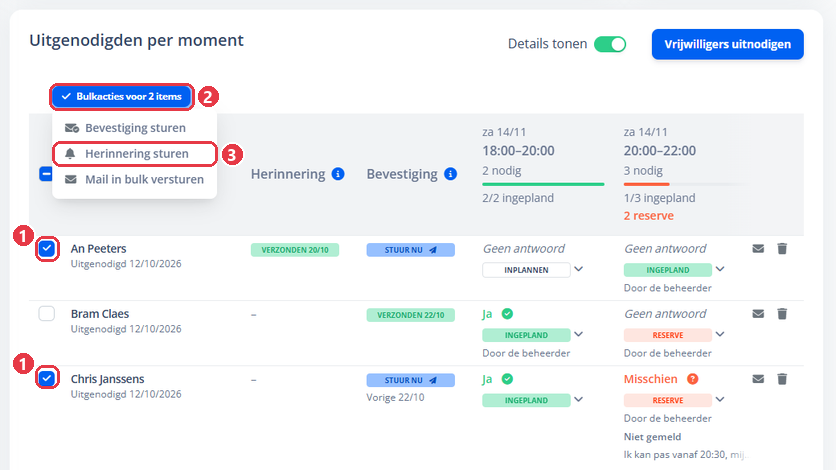Expand Bram Claes INGEPLAND dropdown arrow
This screenshot has height=470, width=836.
578,334
